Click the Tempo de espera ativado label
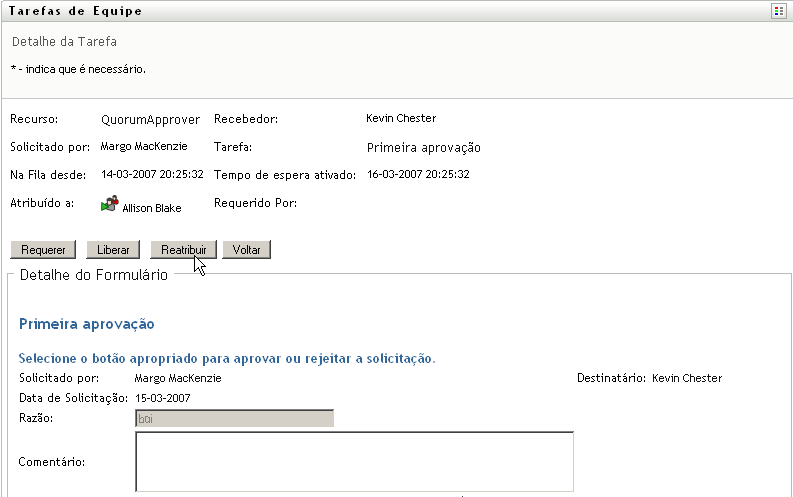The width and height of the screenshot is (793, 497). [x=285, y=175]
